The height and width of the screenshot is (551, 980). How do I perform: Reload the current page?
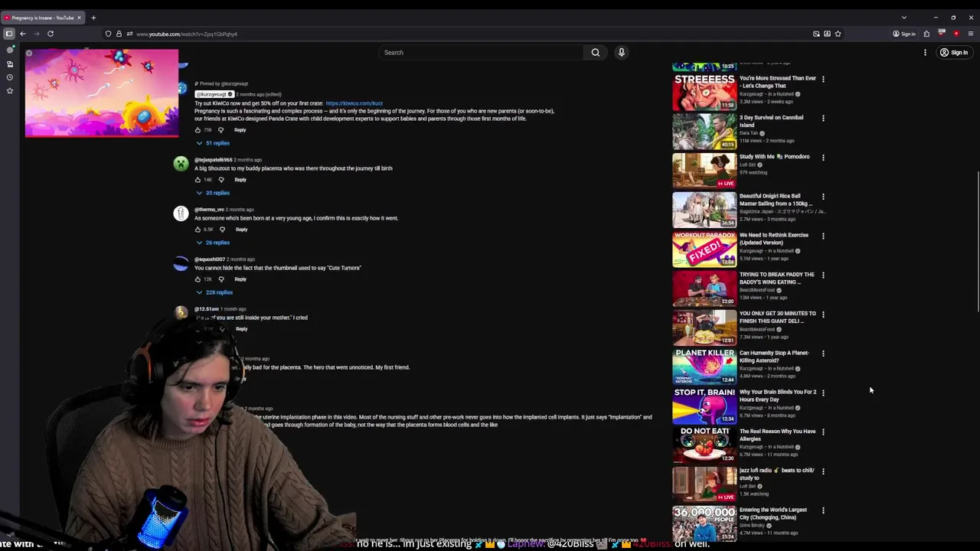point(51,34)
